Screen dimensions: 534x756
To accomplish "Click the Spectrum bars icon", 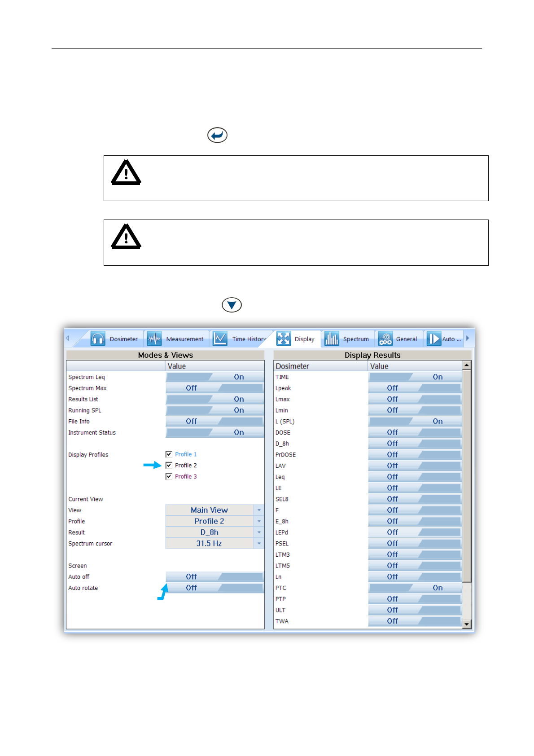I will 332,339.
